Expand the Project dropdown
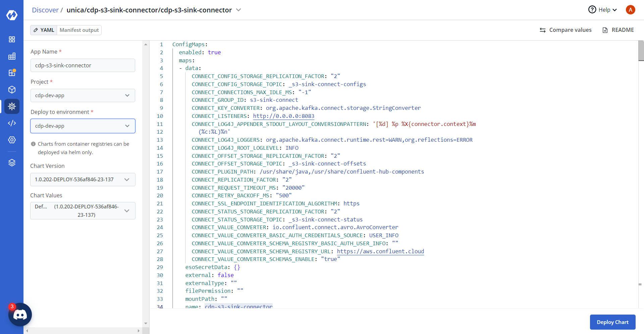Viewport: 644px width, 334px height. click(x=83, y=95)
